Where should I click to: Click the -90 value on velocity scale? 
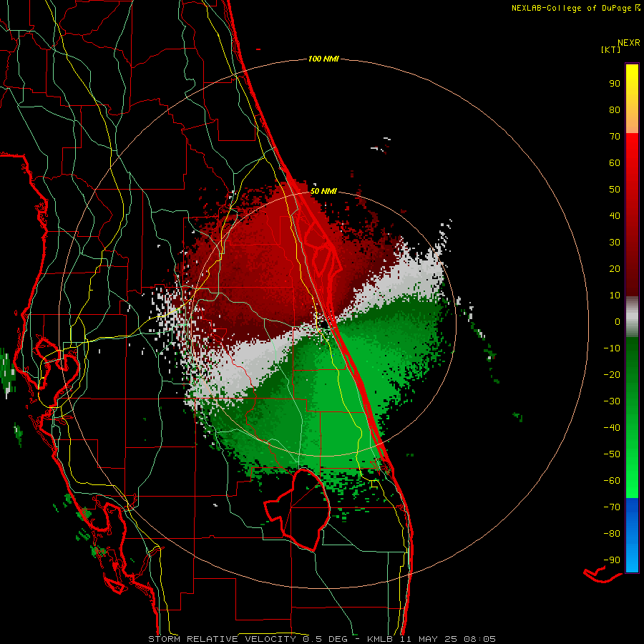coord(612,560)
